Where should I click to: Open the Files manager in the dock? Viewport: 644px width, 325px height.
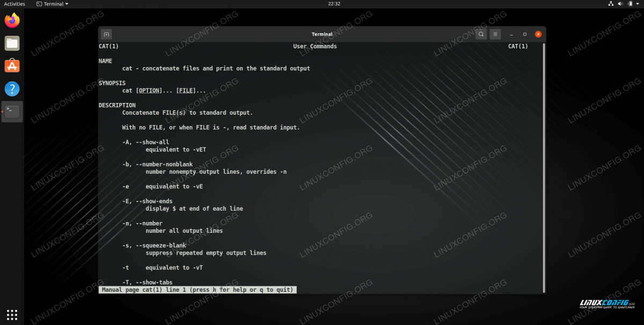click(x=12, y=43)
